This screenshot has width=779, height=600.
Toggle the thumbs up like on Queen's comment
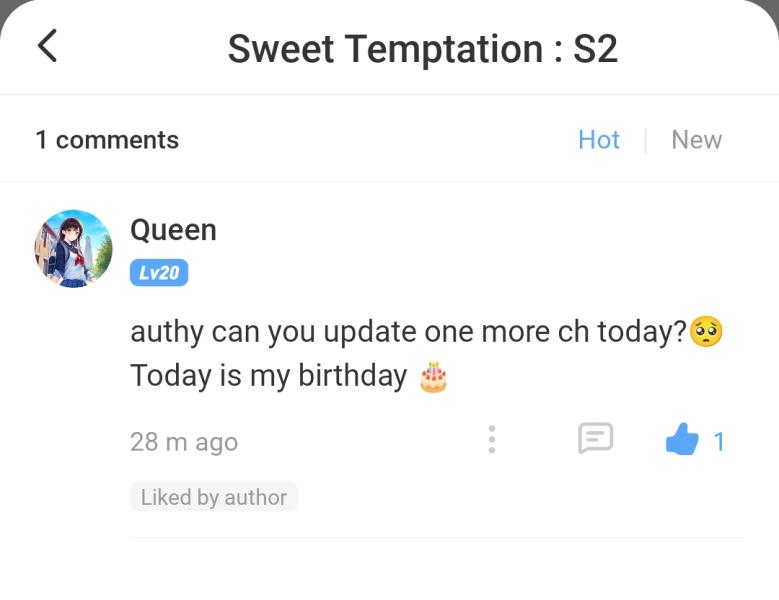click(x=682, y=439)
